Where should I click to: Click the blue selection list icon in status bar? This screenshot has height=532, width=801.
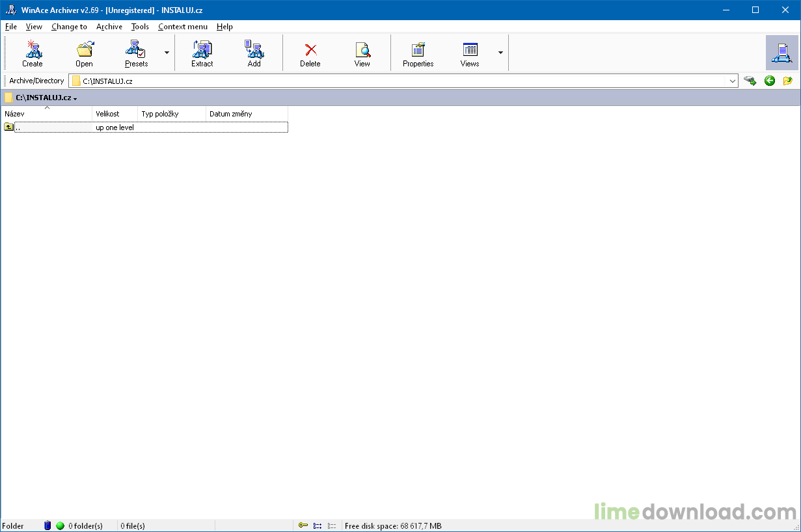point(318,525)
